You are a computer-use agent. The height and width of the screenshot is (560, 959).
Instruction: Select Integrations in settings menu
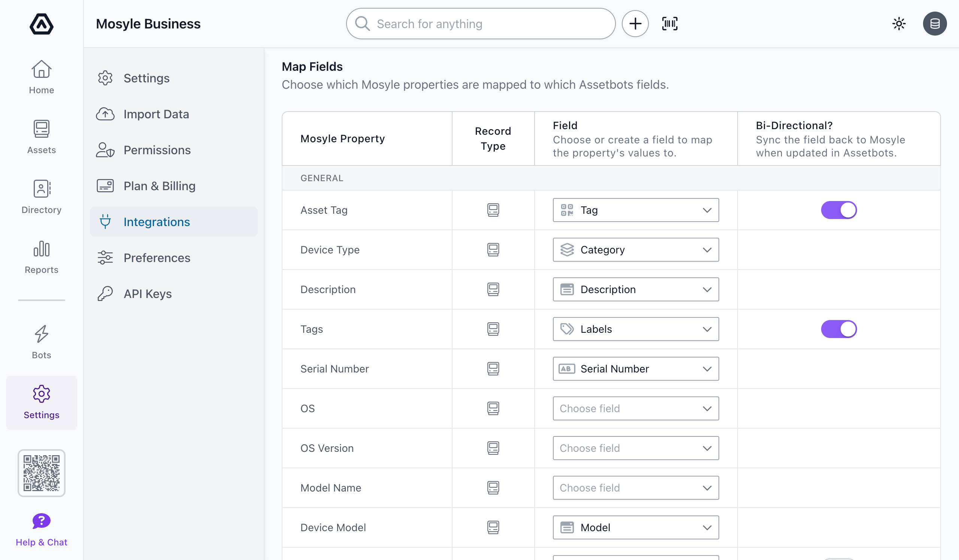173,222
